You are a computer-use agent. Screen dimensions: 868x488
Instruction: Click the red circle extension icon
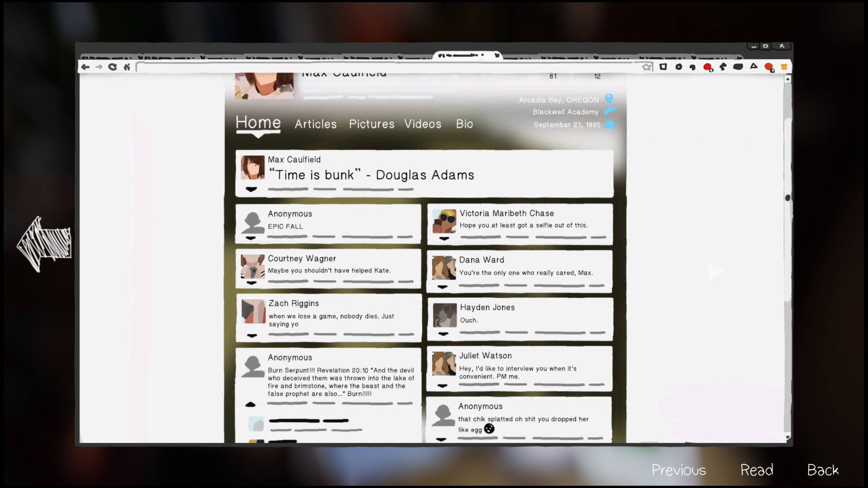708,67
